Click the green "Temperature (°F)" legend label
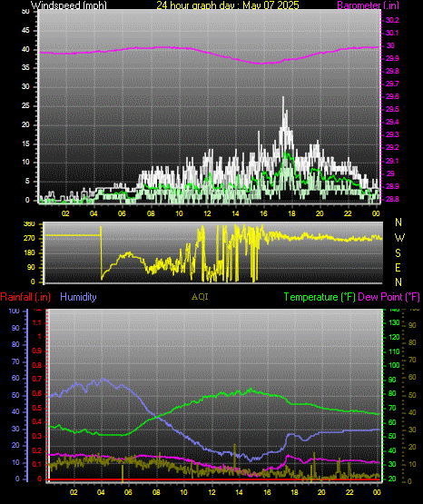The height and width of the screenshot is (504, 423). pyautogui.click(x=320, y=297)
